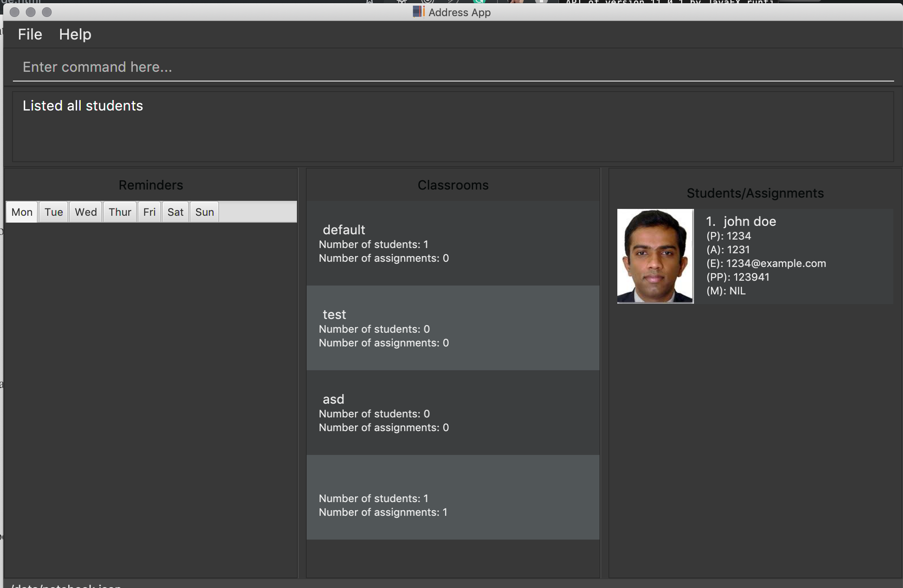The image size is (903, 588).
Task: Select the unnamed classroom with one assignment
Action: pyautogui.click(x=453, y=497)
